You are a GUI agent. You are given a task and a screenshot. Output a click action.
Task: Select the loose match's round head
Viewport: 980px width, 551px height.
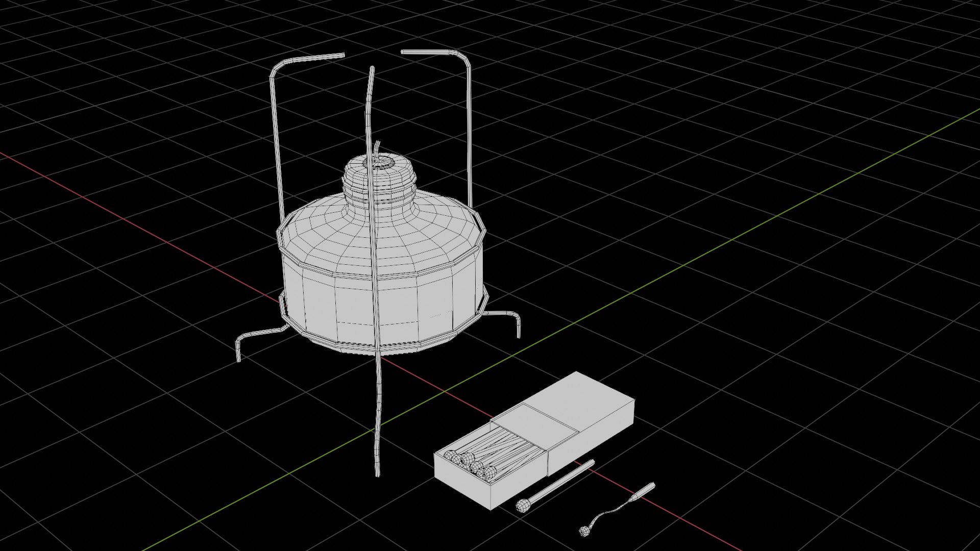click(522, 506)
